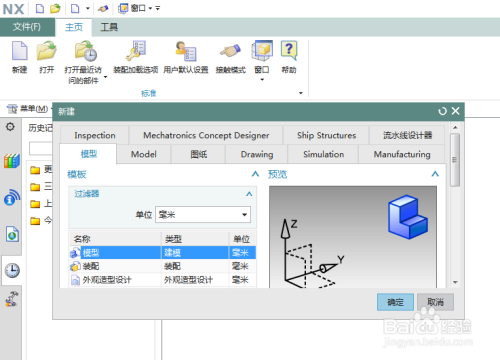The image size is (500, 360).
Task: Select the Model tab
Action: (x=144, y=154)
